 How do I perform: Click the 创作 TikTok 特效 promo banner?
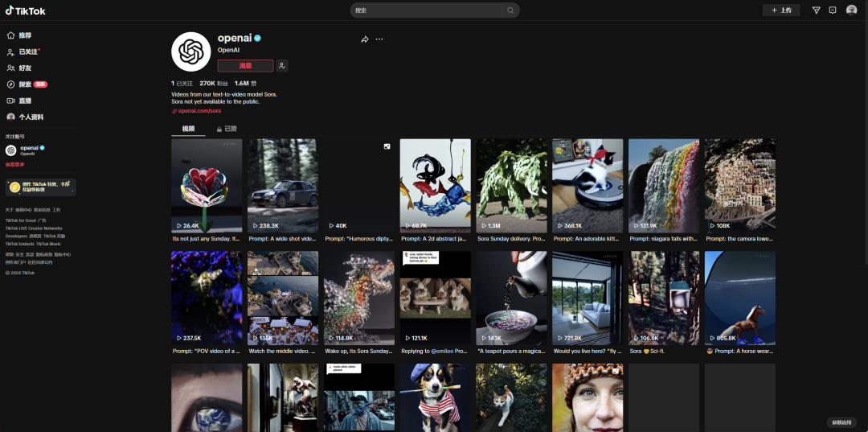tap(41, 187)
